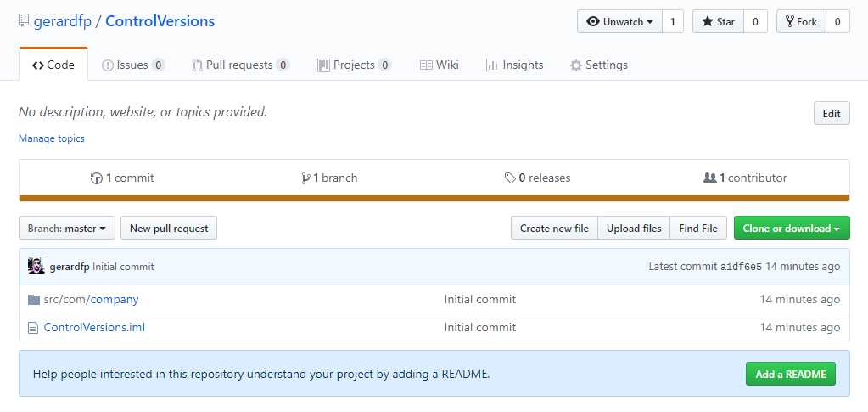Star the ControlVersions repository

(718, 22)
